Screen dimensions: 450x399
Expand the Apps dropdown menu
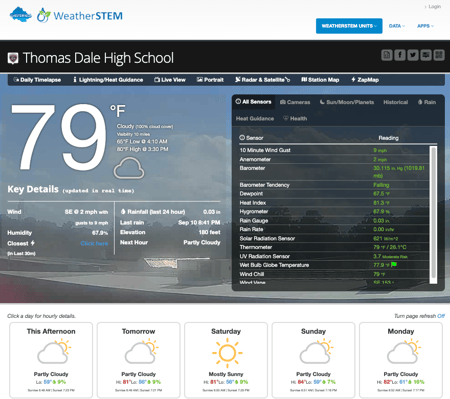coord(425,26)
